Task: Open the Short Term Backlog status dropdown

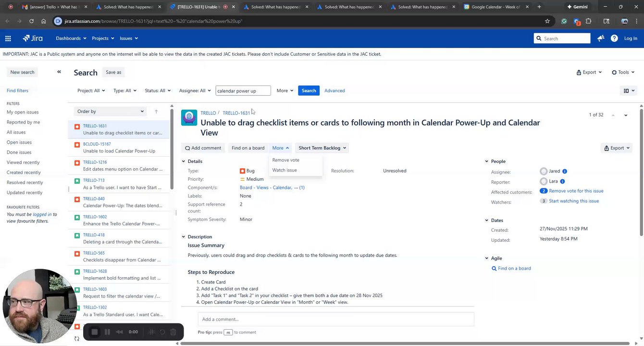Action: click(322, 148)
